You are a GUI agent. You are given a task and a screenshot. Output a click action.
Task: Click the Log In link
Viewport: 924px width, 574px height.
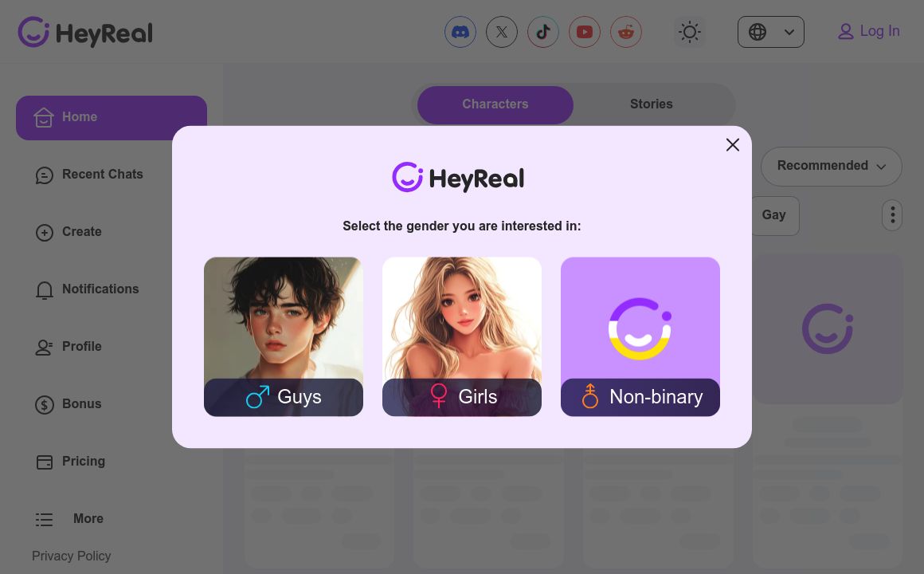point(868,31)
